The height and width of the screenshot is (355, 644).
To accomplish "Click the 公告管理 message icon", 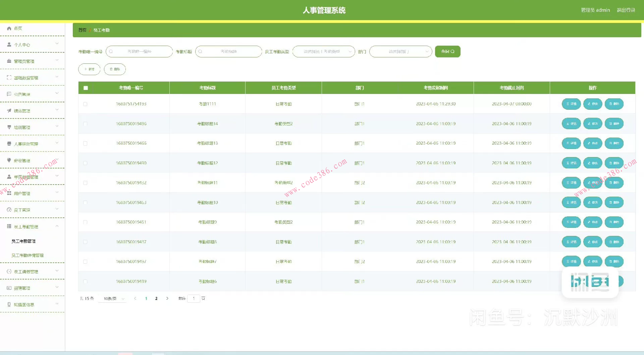I will point(9,94).
